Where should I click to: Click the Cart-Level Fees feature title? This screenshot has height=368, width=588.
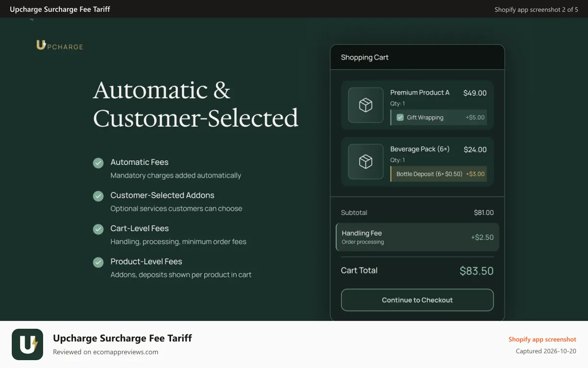tap(140, 228)
